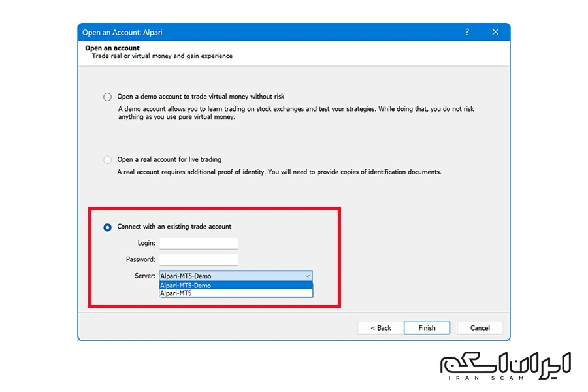588x392 pixels.
Task: Choose Alpari-MT5 from the server list
Action: click(236, 293)
